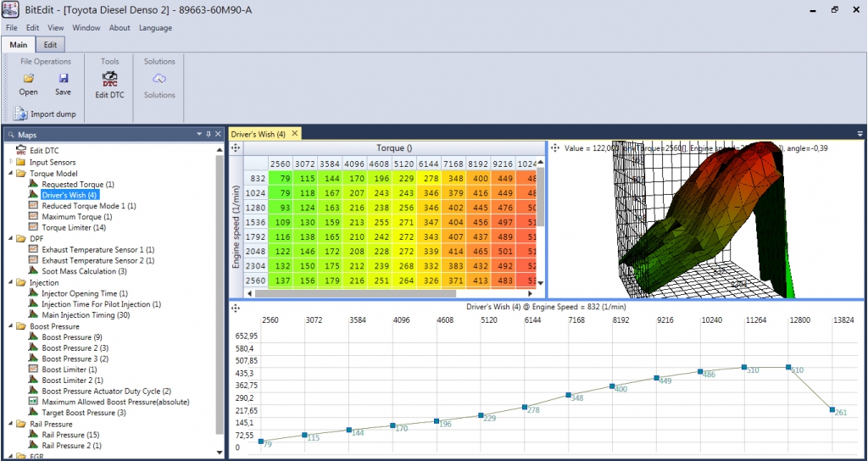The width and height of the screenshot is (868, 461).
Task: Open Reduced Torque Mode 1 (1) map
Action: [x=88, y=206]
